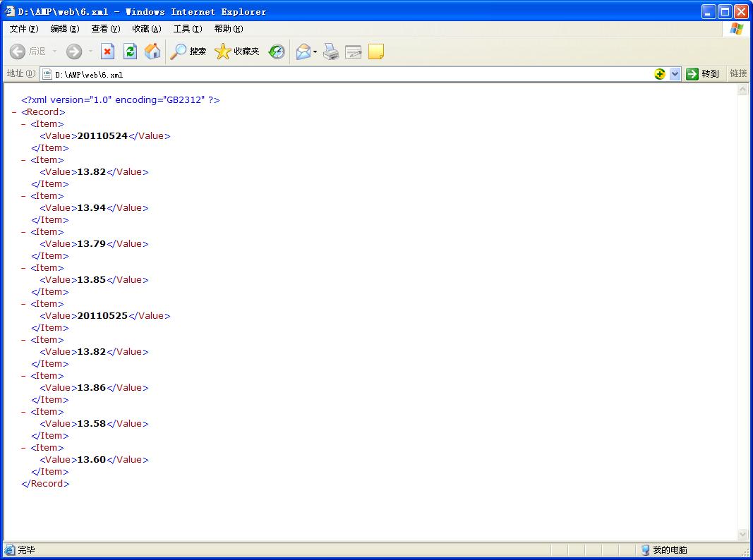Click the Edit page toolbar icon
This screenshot has width=753, height=560.
354,51
